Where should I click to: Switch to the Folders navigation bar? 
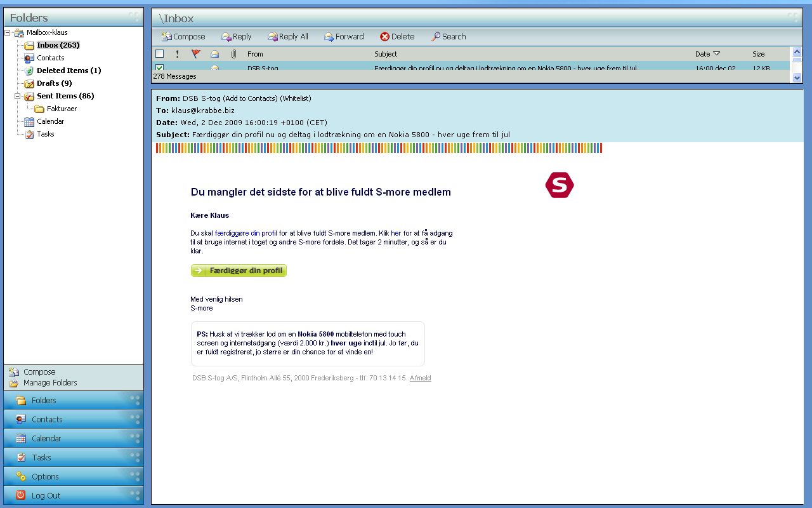pyautogui.click(x=74, y=401)
